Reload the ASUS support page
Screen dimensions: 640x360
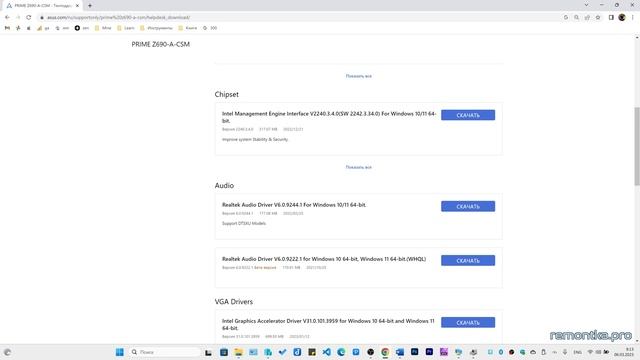coord(29,18)
